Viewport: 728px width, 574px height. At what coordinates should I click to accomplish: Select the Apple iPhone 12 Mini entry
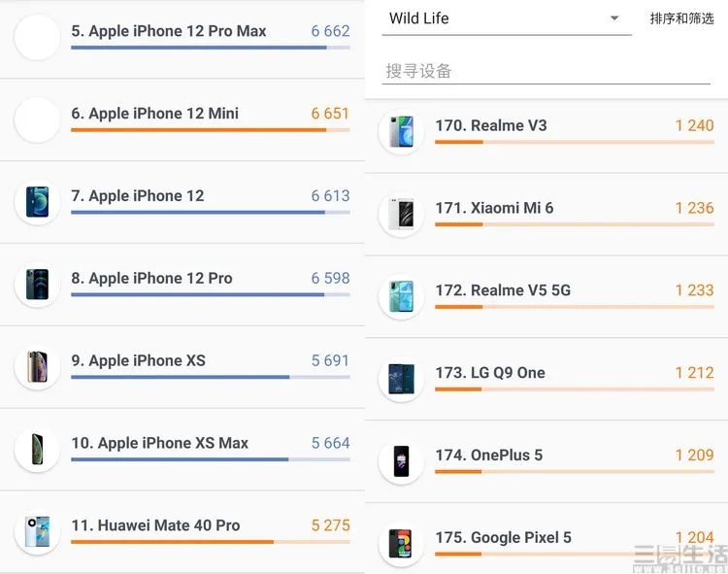click(x=155, y=114)
